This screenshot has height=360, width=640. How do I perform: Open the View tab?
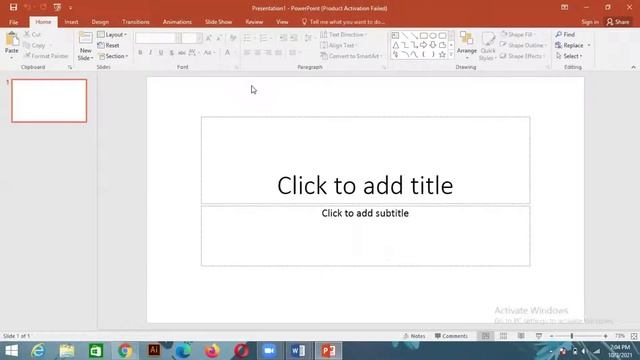point(282,22)
